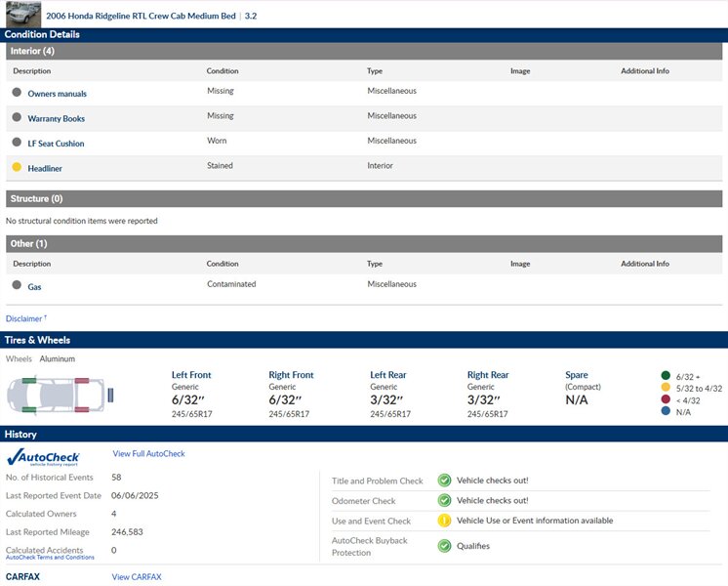Click the green check for Title and Problem

tap(444, 481)
